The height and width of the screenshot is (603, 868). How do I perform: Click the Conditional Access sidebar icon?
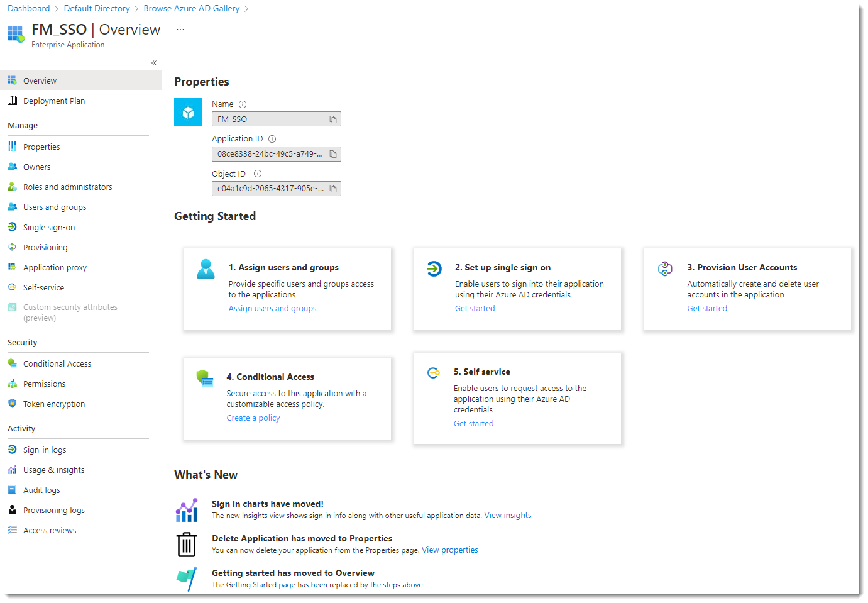[x=12, y=363]
